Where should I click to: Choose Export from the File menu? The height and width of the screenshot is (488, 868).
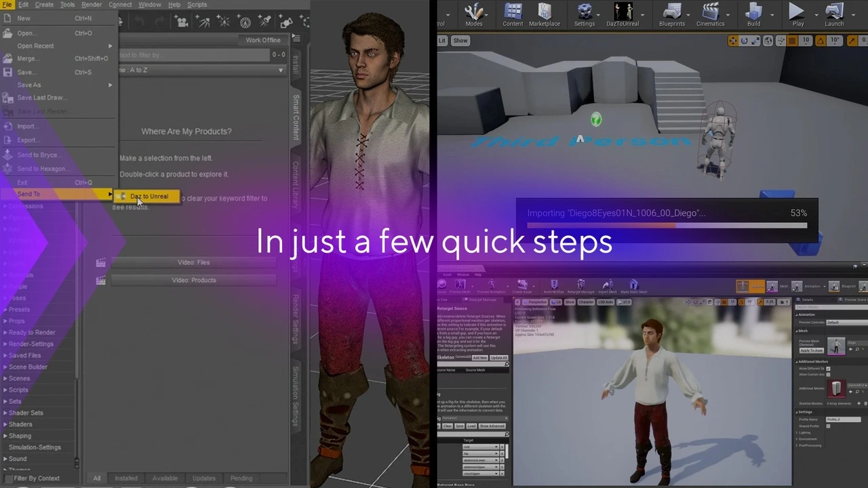26,140
